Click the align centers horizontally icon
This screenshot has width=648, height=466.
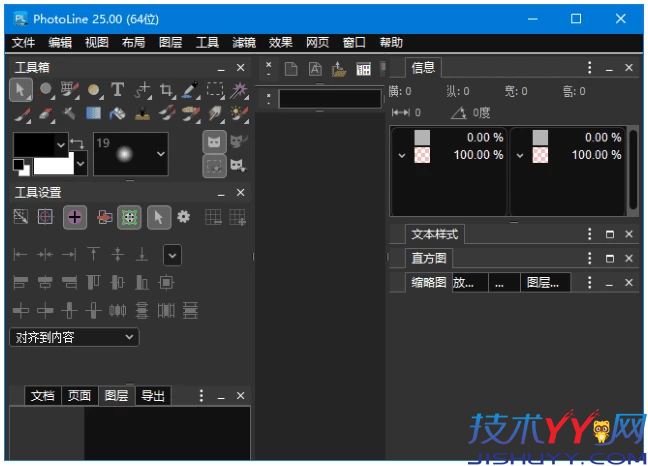click(45, 283)
